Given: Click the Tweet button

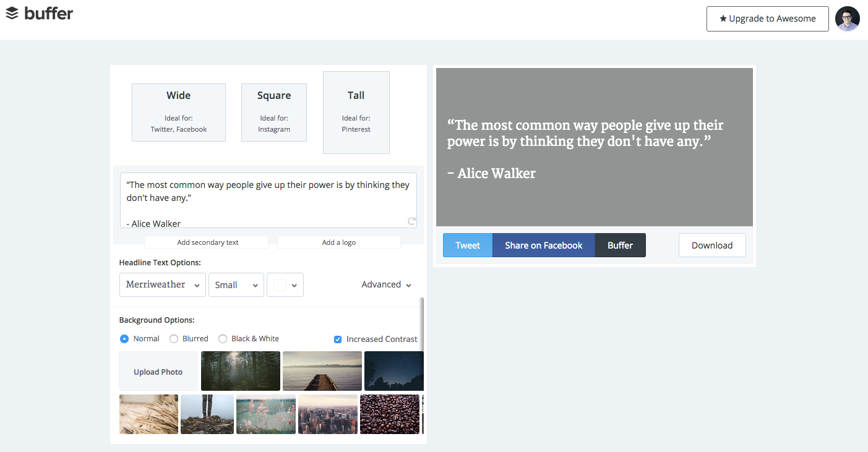Looking at the screenshot, I should tap(468, 245).
